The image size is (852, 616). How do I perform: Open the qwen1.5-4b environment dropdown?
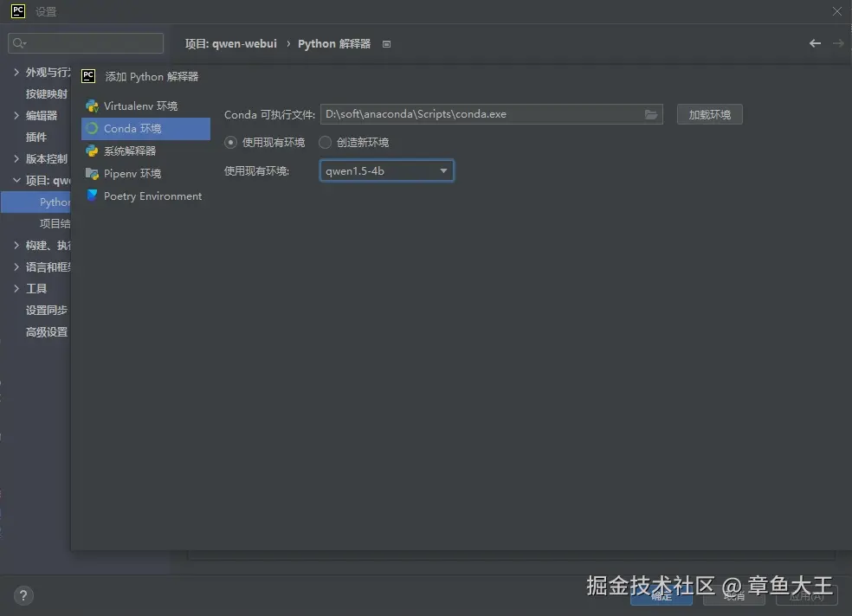[x=386, y=171]
